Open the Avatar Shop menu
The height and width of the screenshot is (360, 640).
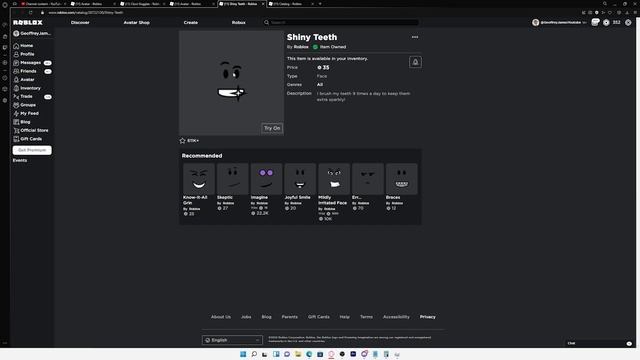[136, 22]
